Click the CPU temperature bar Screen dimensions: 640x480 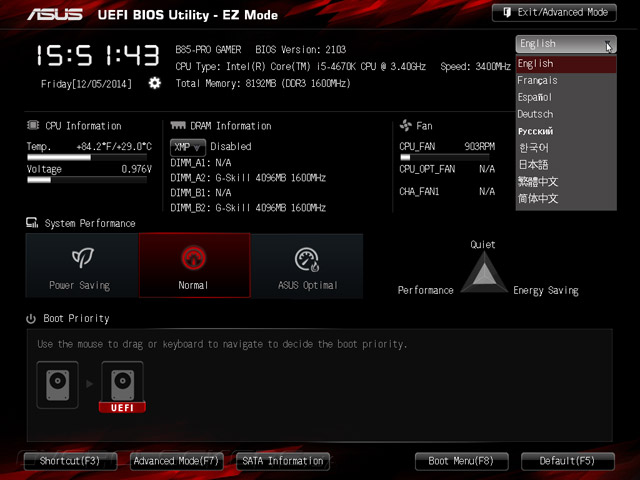click(87, 157)
